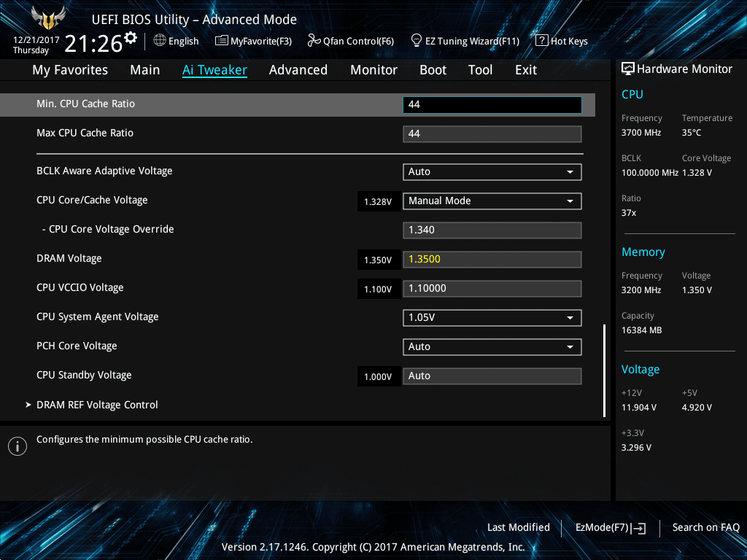Select the Max CPU Cache Ratio label
Image resolution: width=747 pixels, height=560 pixels.
(x=85, y=133)
